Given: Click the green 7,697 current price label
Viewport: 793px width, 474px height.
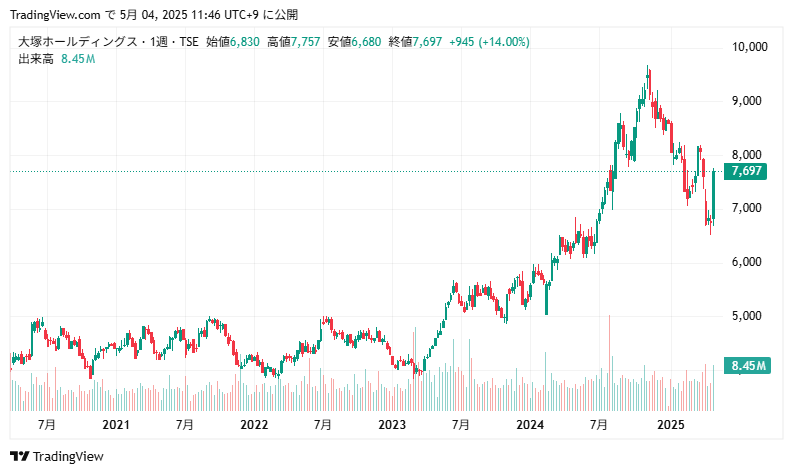Looking at the screenshot, I should pos(745,171).
